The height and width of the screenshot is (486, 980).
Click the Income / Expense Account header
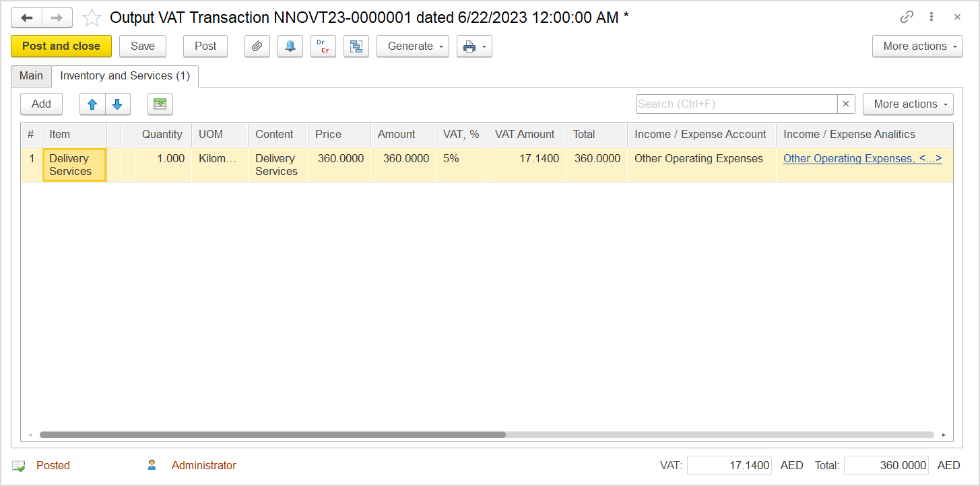[x=701, y=135]
